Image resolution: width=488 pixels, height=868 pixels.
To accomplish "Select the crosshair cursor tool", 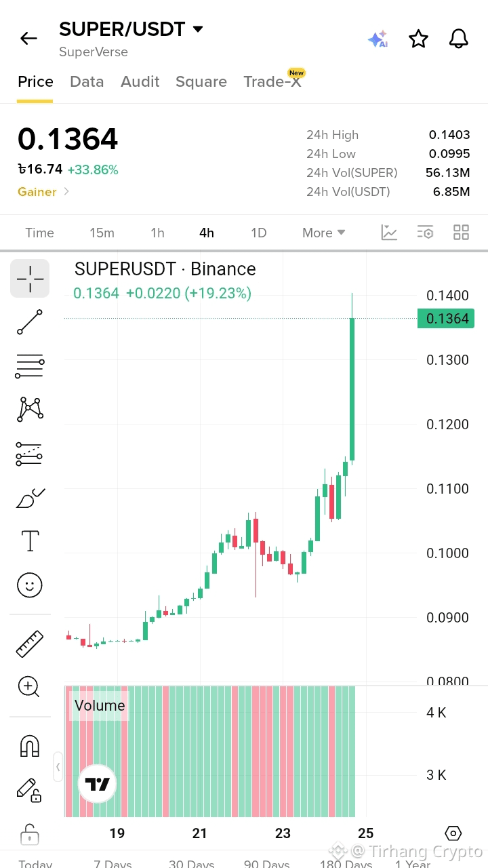I will click(x=30, y=278).
